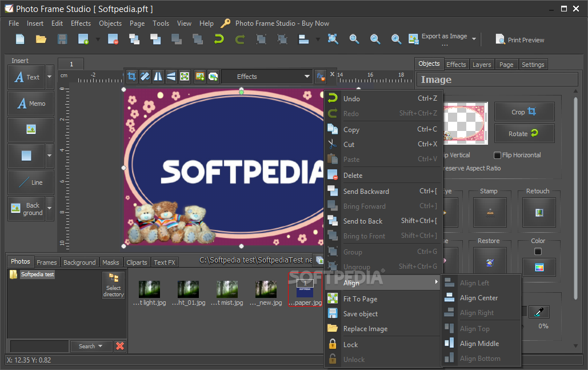588x370 pixels.
Task: Click the Restore tool button
Action: [x=490, y=262]
